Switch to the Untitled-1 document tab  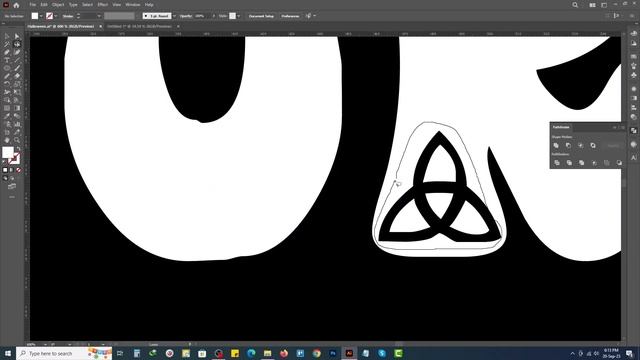pos(139,26)
